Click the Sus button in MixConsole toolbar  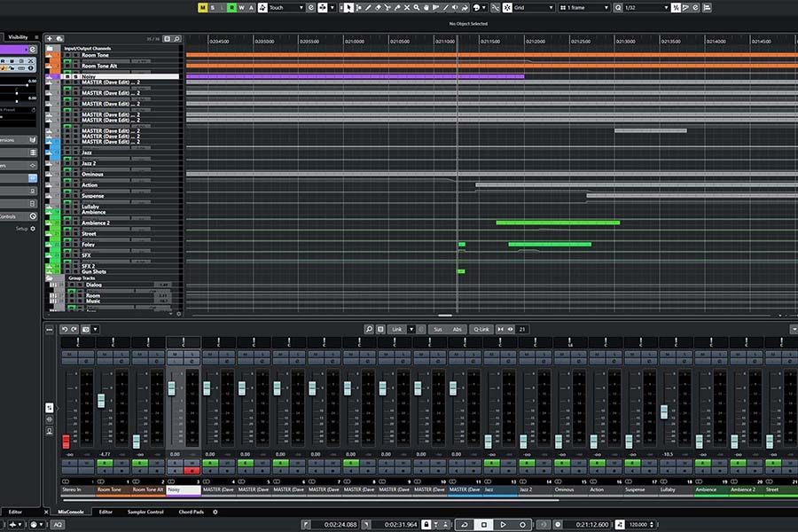[437, 329]
